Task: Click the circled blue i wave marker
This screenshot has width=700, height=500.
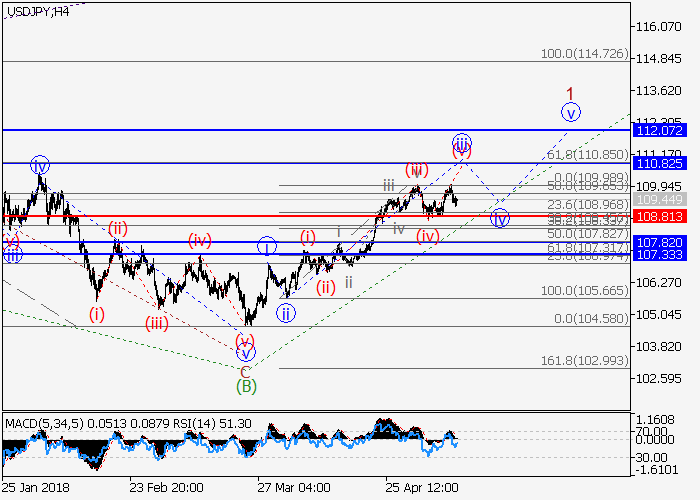Action: pyautogui.click(x=266, y=245)
